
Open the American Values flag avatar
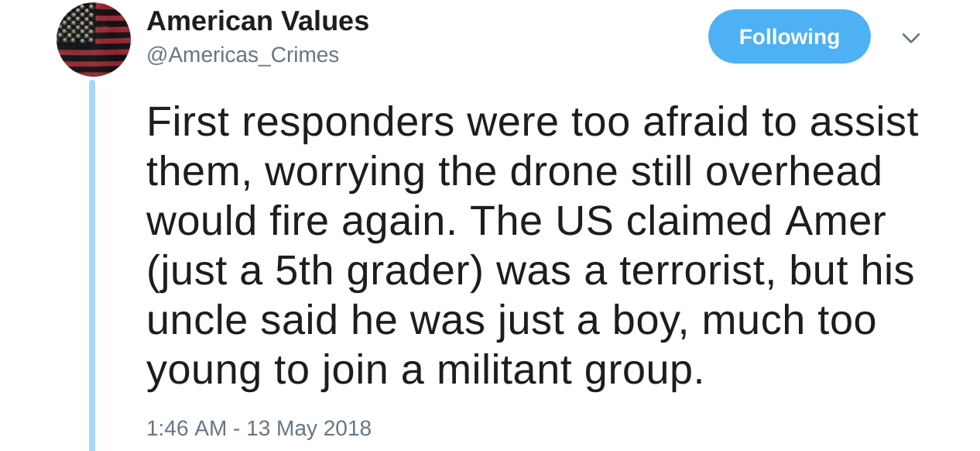pyautogui.click(x=94, y=40)
